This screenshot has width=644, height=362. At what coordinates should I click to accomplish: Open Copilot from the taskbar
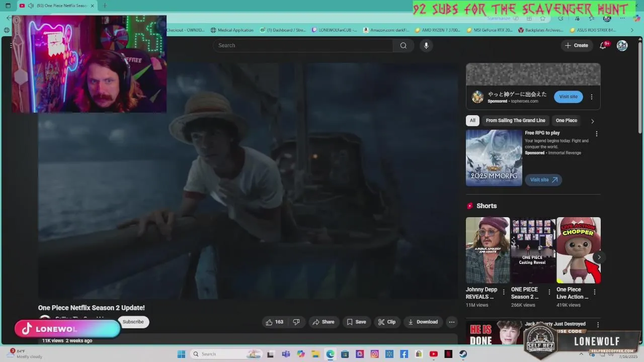pos(301,354)
